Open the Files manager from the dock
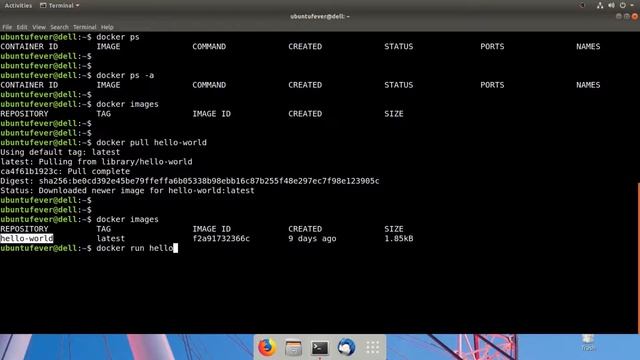 click(x=293, y=348)
